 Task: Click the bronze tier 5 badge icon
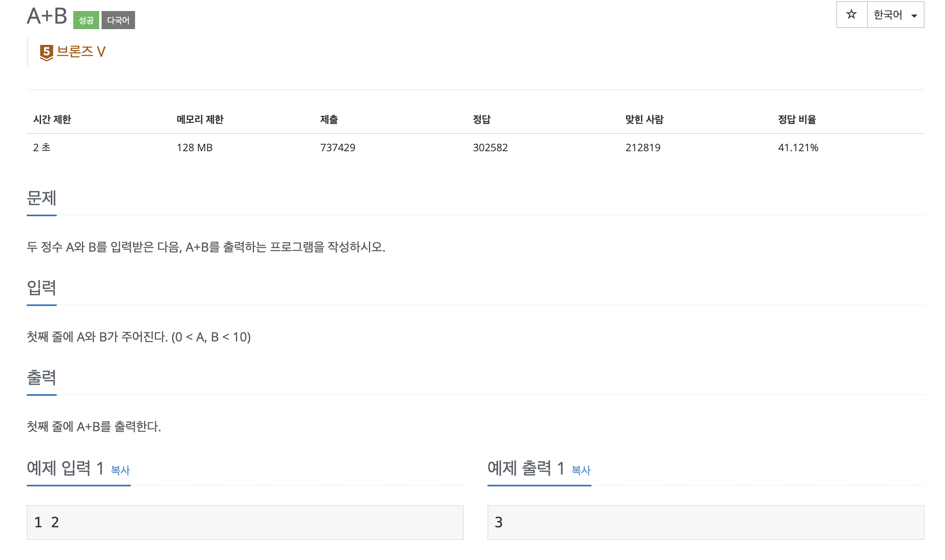tap(46, 52)
